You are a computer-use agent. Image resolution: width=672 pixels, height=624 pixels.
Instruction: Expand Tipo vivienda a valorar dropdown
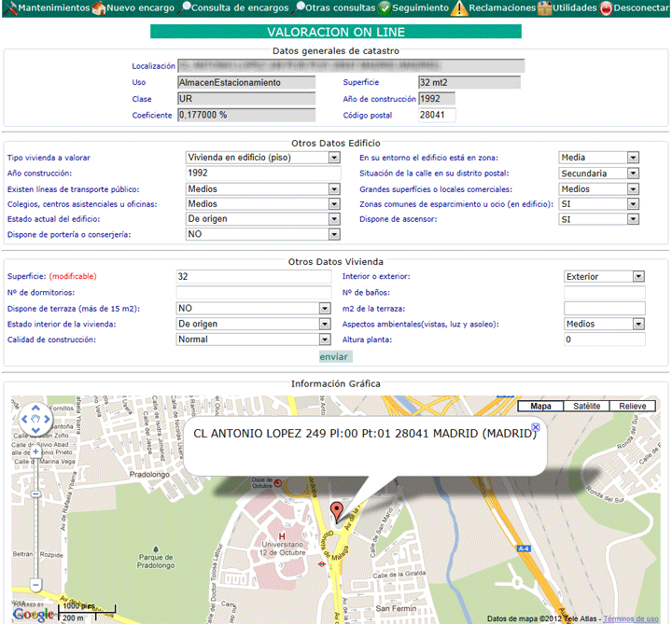click(334, 158)
